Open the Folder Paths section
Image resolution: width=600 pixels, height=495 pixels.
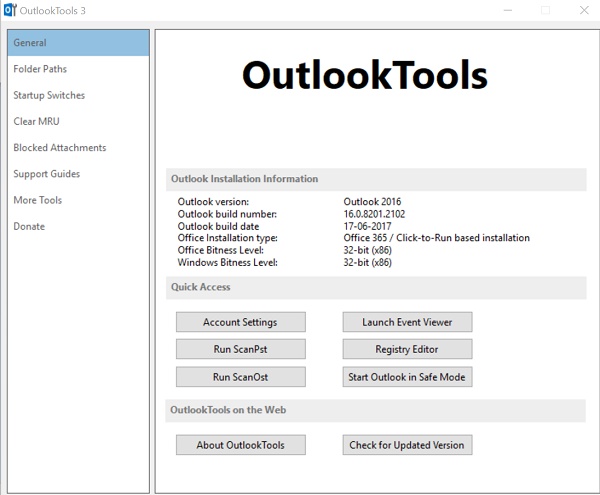(x=78, y=69)
